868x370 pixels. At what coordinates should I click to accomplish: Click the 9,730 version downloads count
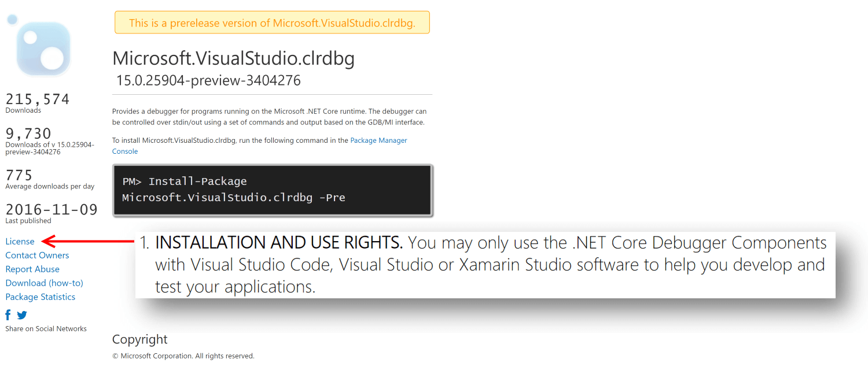(28, 134)
